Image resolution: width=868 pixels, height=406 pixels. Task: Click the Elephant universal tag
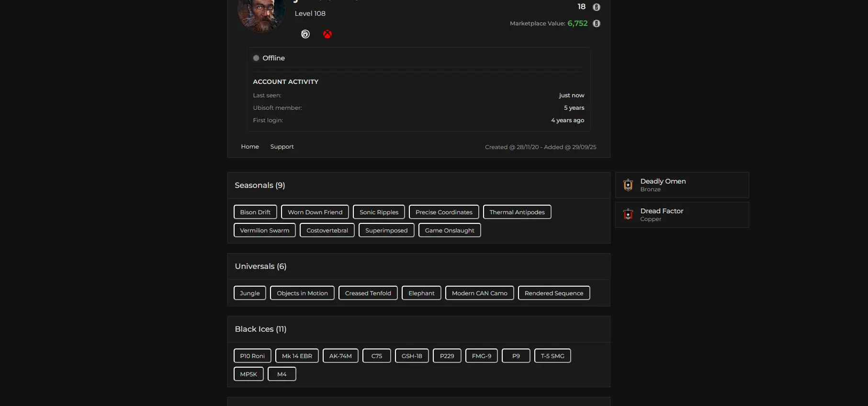point(421,293)
